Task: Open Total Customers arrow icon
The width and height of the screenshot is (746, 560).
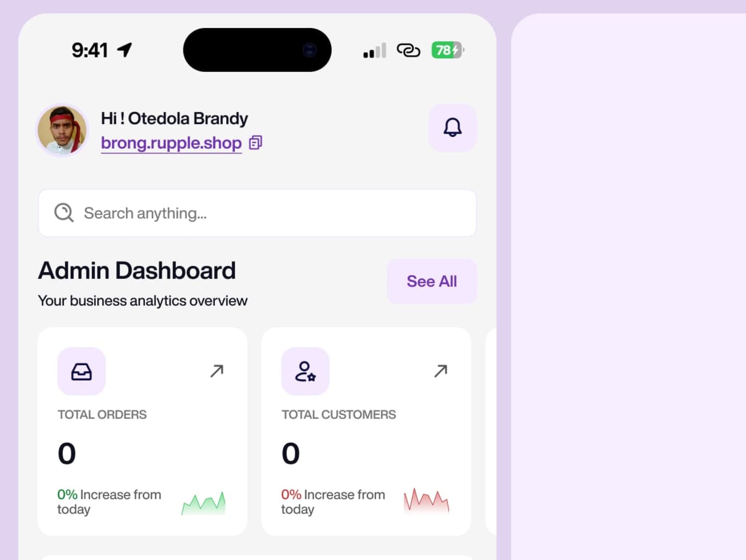Action: (x=441, y=371)
